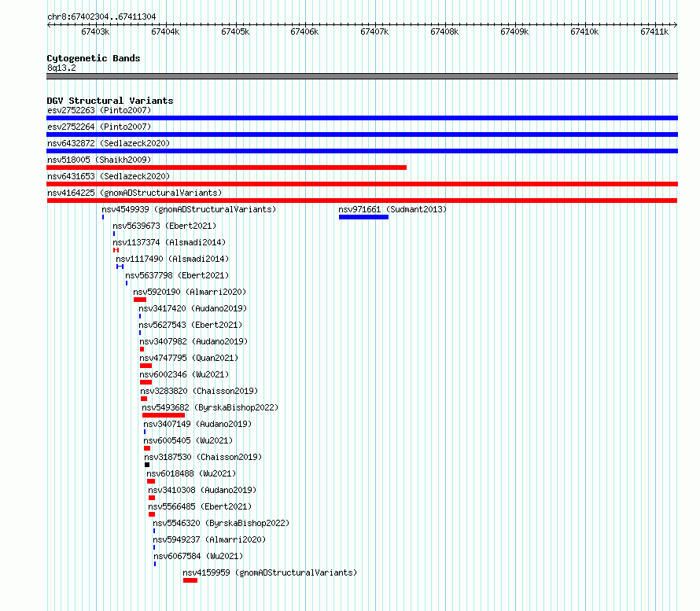The image size is (700, 611).
Task: Click the blue bar under esv2752263
Action: (x=362, y=118)
